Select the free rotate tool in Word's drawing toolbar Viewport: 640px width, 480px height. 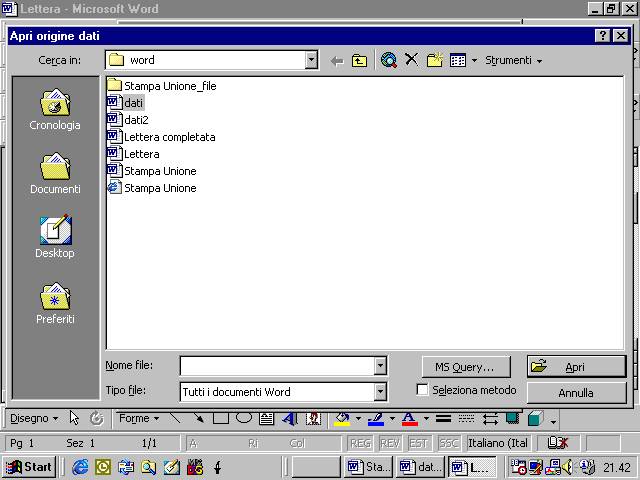[97, 418]
